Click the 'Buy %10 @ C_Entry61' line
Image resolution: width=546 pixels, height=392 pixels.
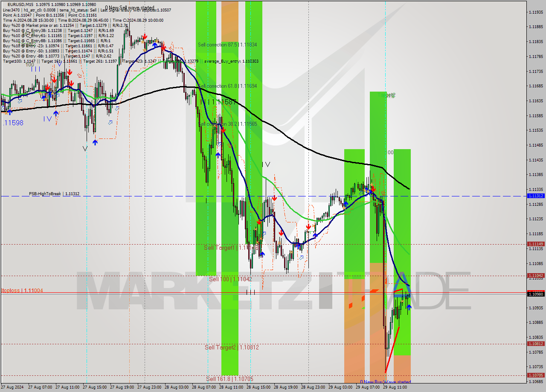pos(58,36)
